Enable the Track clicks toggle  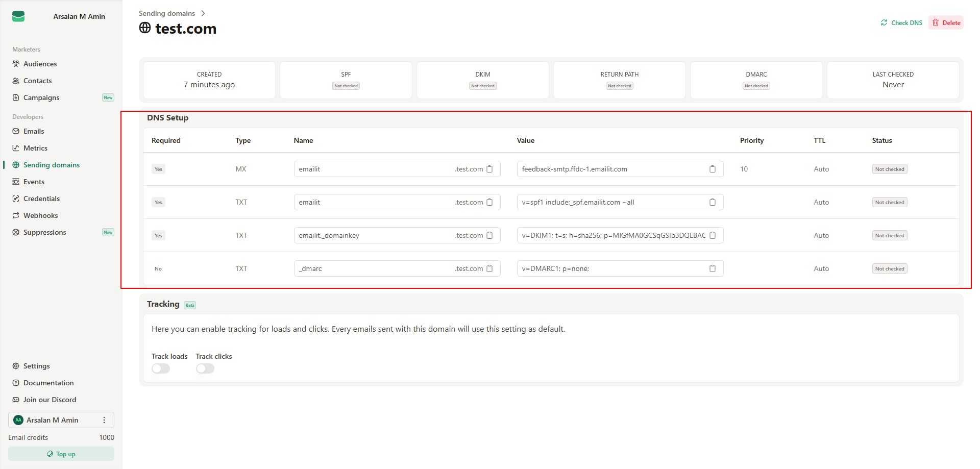(205, 368)
